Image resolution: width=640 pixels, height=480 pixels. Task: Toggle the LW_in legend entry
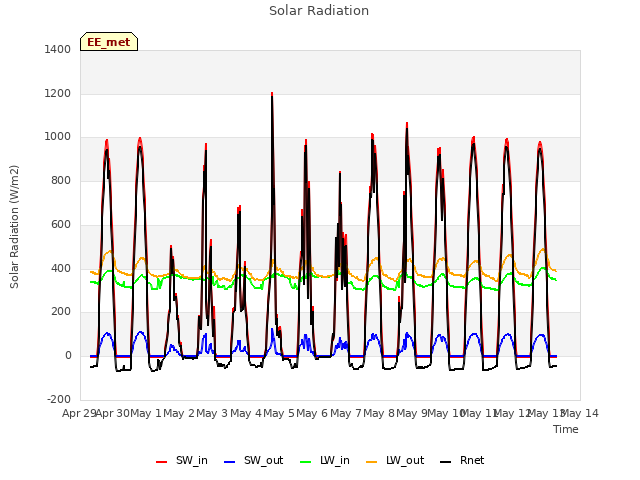[324, 461]
